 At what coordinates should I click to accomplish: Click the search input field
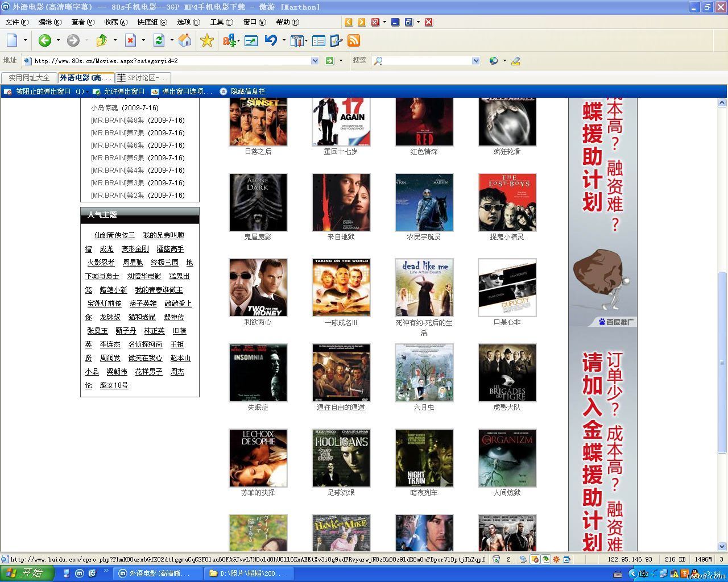[427, 61]
